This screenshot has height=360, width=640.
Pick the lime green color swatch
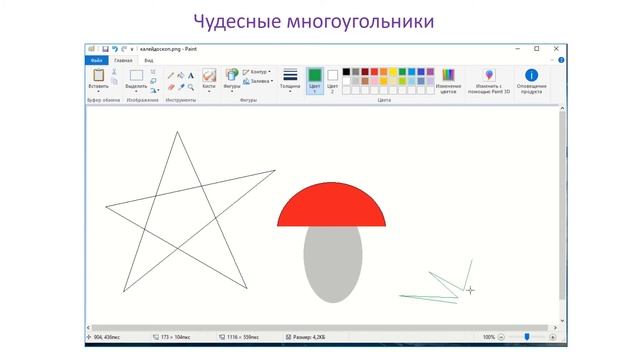(x=402, y=81)
